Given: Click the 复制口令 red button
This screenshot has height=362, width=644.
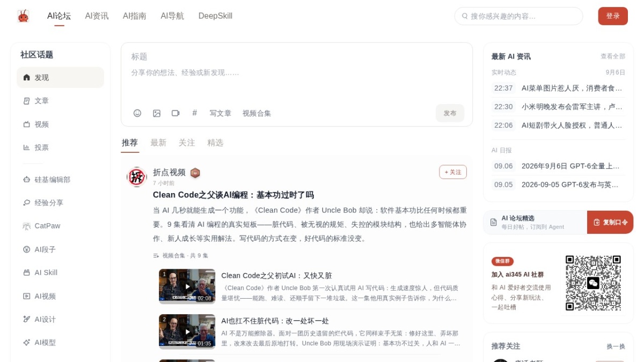Looking at the screenshot, I should click(x=610, y=222).
